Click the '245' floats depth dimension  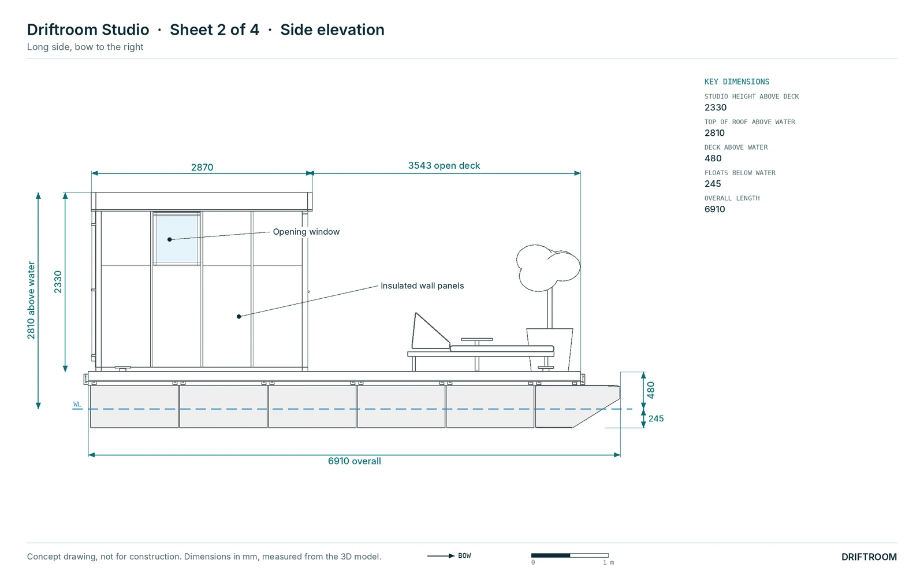[x=656, y=418]
